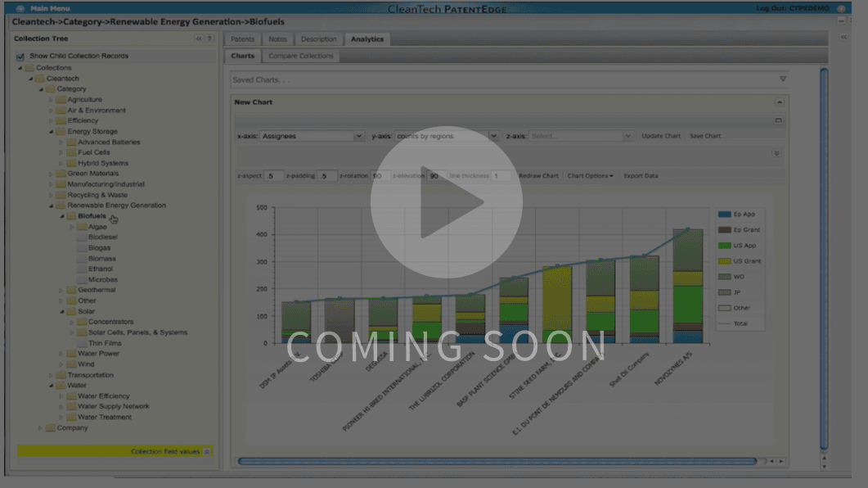Click the Update Chart button
Image resolution: width=868 pixels, height=488 pixels.
661,136
